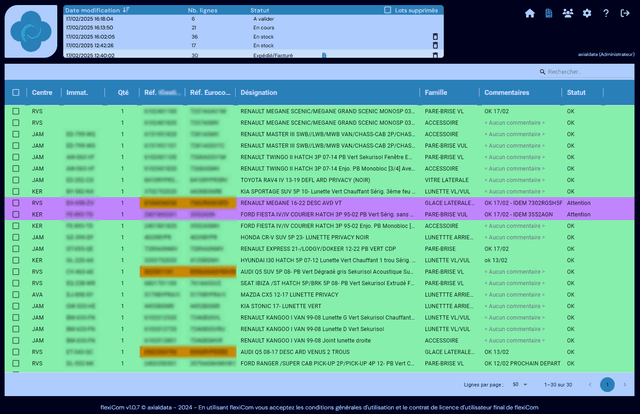Check the AUDI Q5 08-17 DESC ARD VENUS row
This screenshot has width=640, height=414.
pyautogui.click(x=16, y=352)
